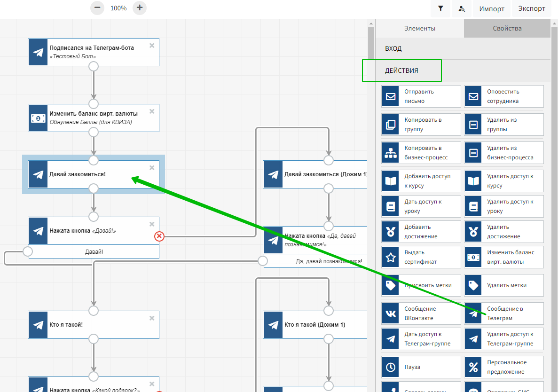558x392 pixels.
Task: Click the 'Экспорт' button
Action: tap(532, 8)
